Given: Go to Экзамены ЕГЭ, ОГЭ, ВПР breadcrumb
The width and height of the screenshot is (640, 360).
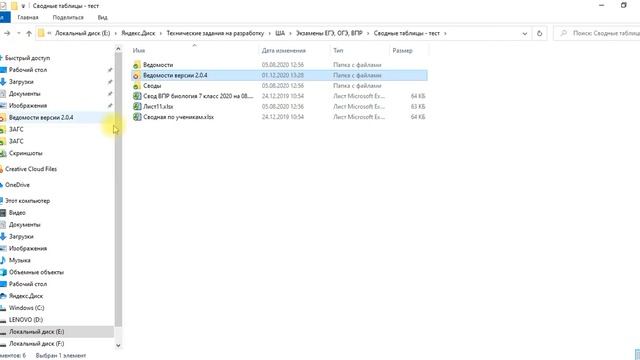Looking at the screenshot, I should [329, 33].
